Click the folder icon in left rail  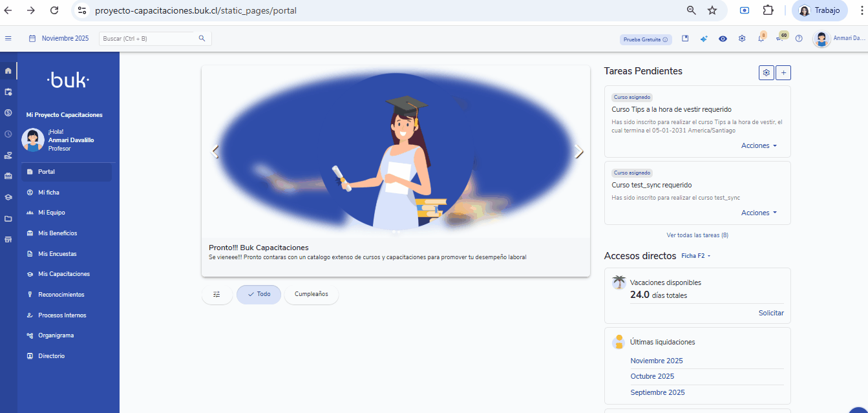tap(8, 218)
